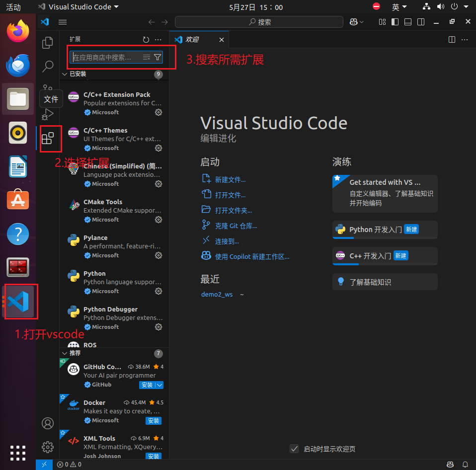Open the Manage gear in activity bar
The width and height of the screenshot is (476, 470).
(48, 447)
